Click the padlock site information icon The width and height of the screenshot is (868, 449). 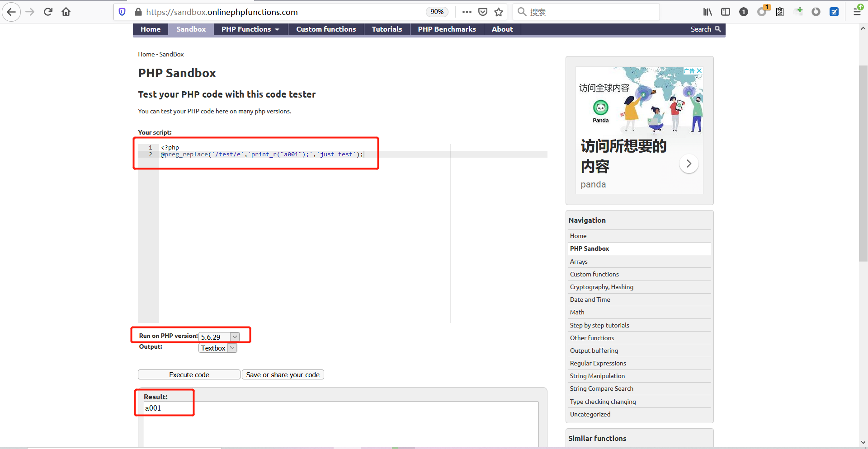(138, 12)
